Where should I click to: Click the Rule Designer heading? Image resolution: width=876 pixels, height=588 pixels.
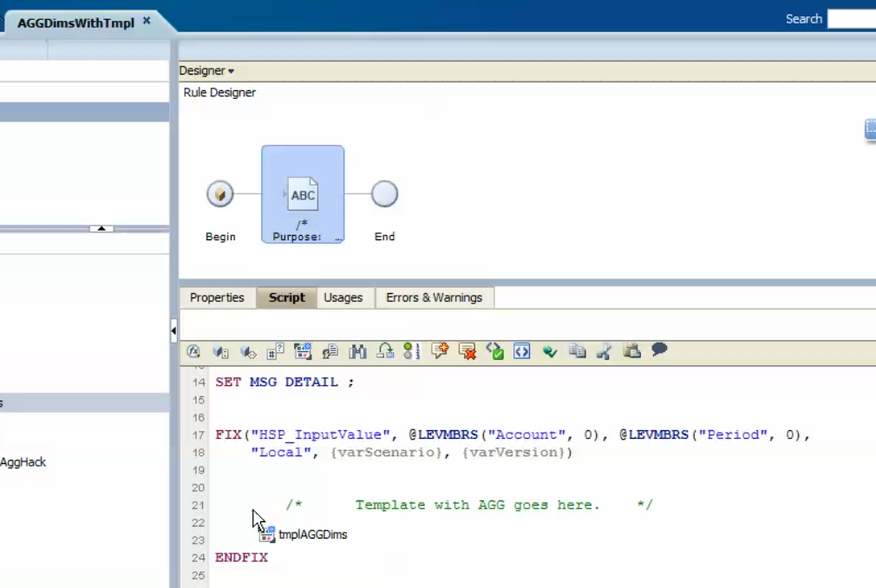pyautogui.click(x=219, y=93)
